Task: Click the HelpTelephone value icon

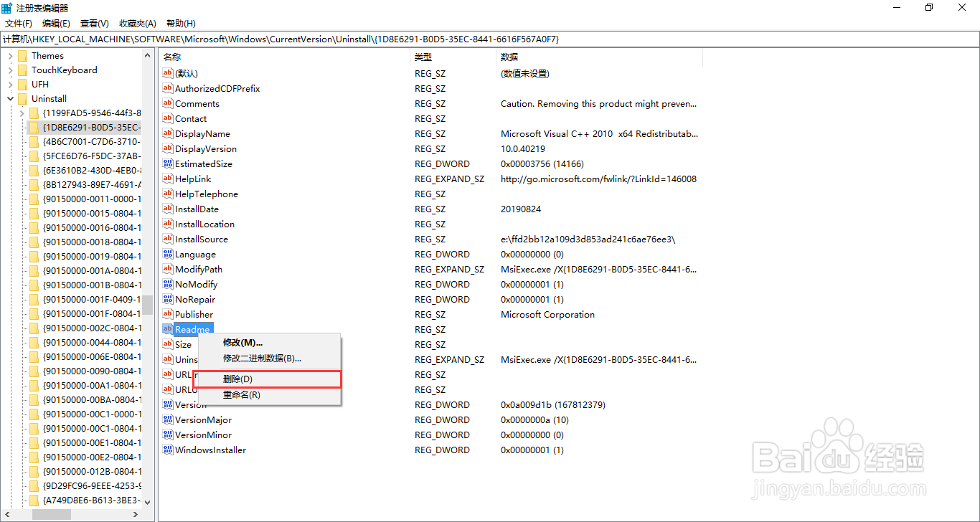Action: 168,194
